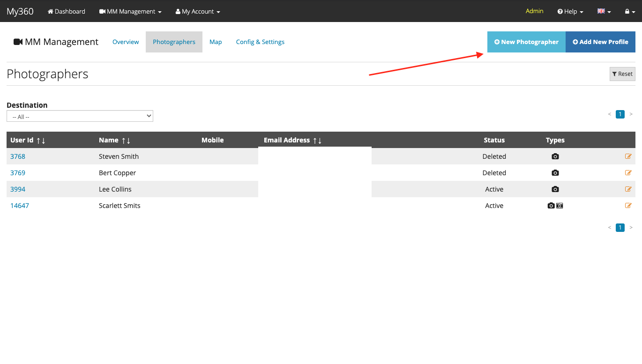This screenshot has height=364, width=642.
Task: Click the My360 brand logo
Action: click(20, 11)
